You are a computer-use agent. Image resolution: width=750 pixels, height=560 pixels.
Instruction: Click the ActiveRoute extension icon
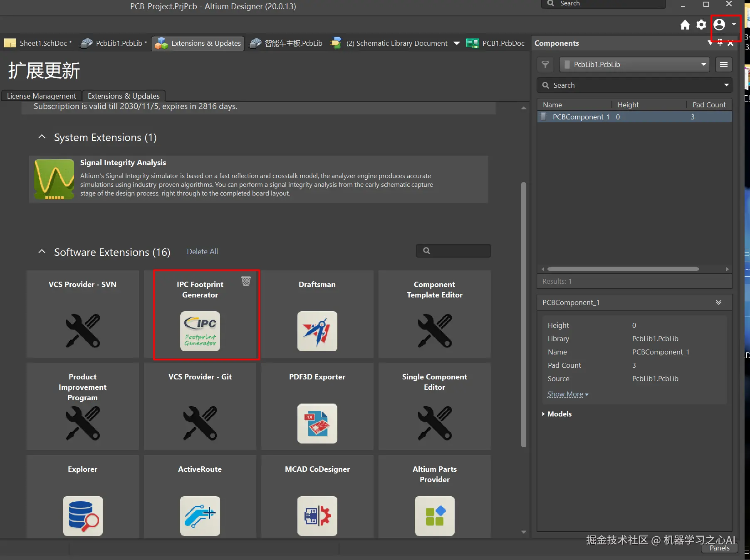click(x=200, y=516)
